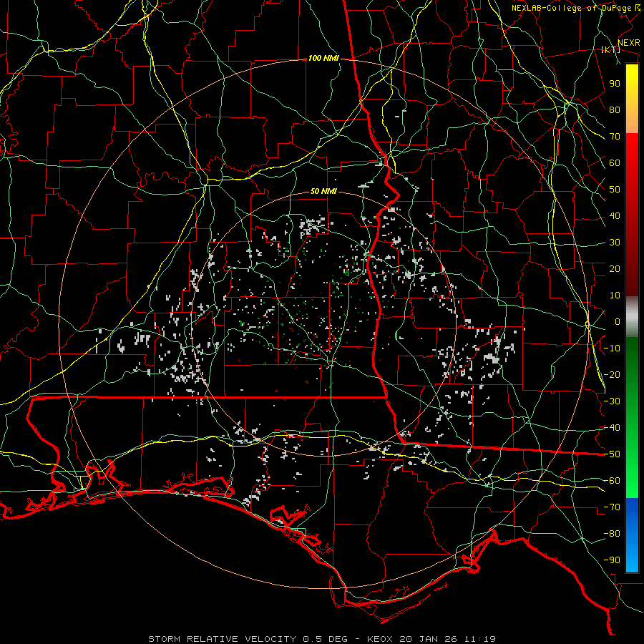
Task: Select the 0 value on the velocity scale
Action: coord(618,322)
